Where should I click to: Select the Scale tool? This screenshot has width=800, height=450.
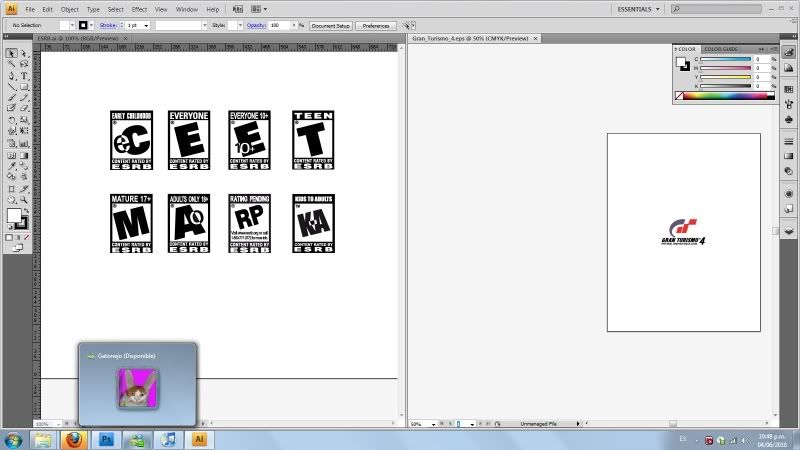click(x=23, y=120)
